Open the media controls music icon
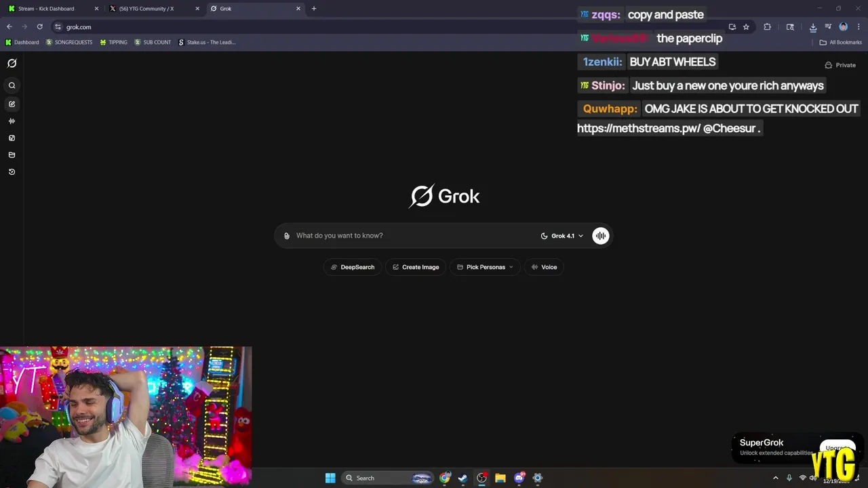 (x=828, y=27)
